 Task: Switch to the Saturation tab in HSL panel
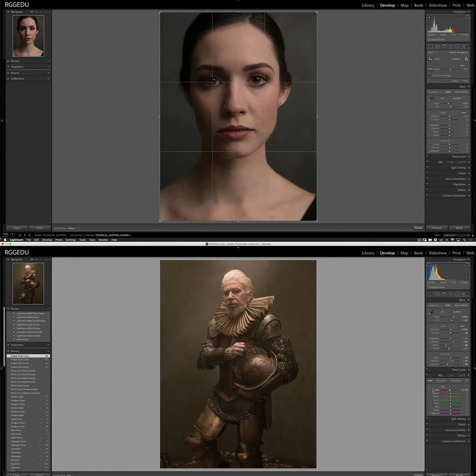(441, 380)
